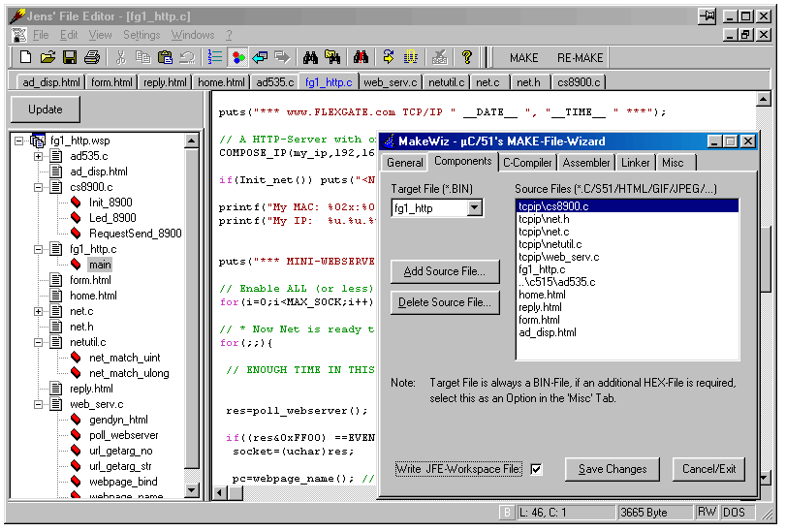Expand the net.c tree node
Viewport: 786px width, 532px height.
[39, 311]
